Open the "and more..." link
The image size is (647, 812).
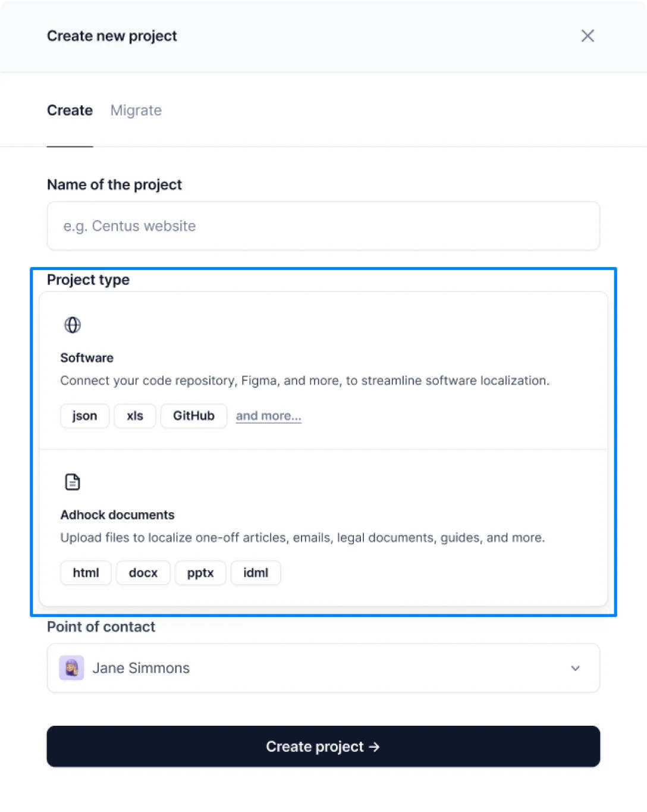click(268, 416)
